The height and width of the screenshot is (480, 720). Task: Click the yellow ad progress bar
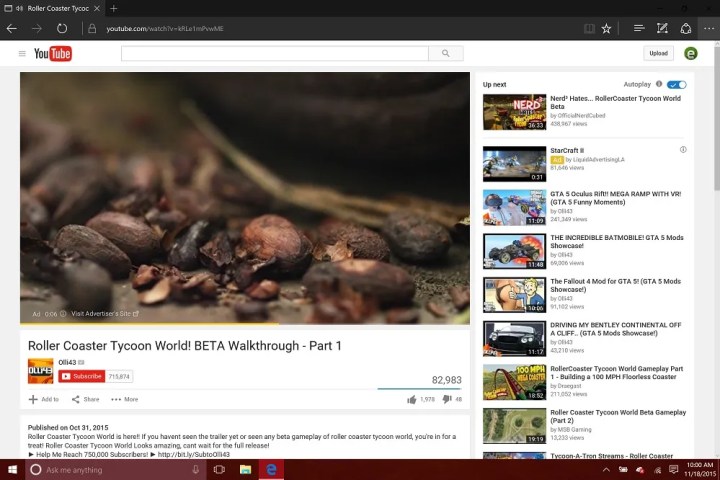click(x=149, y=323)
